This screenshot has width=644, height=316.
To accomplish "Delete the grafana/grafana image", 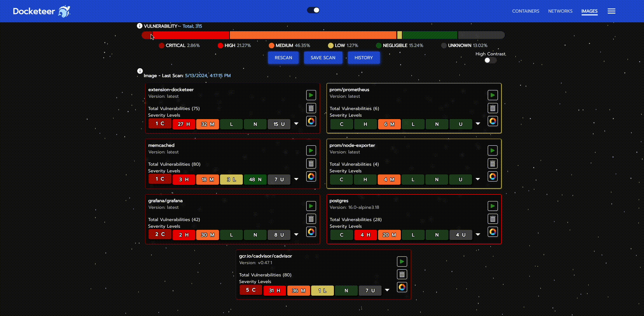I will pyautogui.click(x=311, y=219).
